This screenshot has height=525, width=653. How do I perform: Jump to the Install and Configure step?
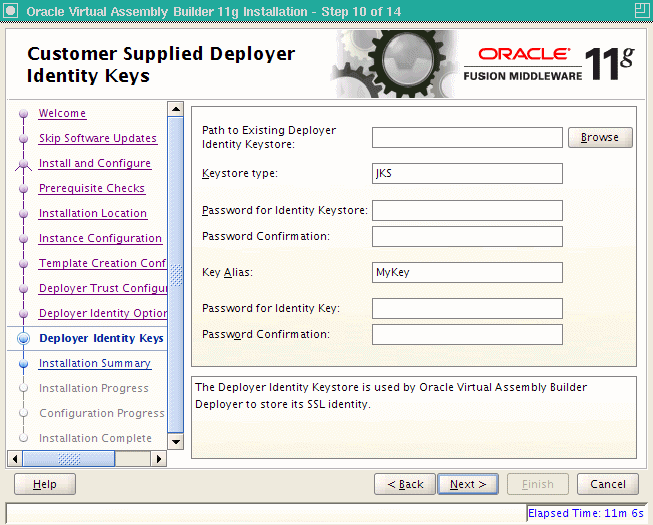coord(95,163)
